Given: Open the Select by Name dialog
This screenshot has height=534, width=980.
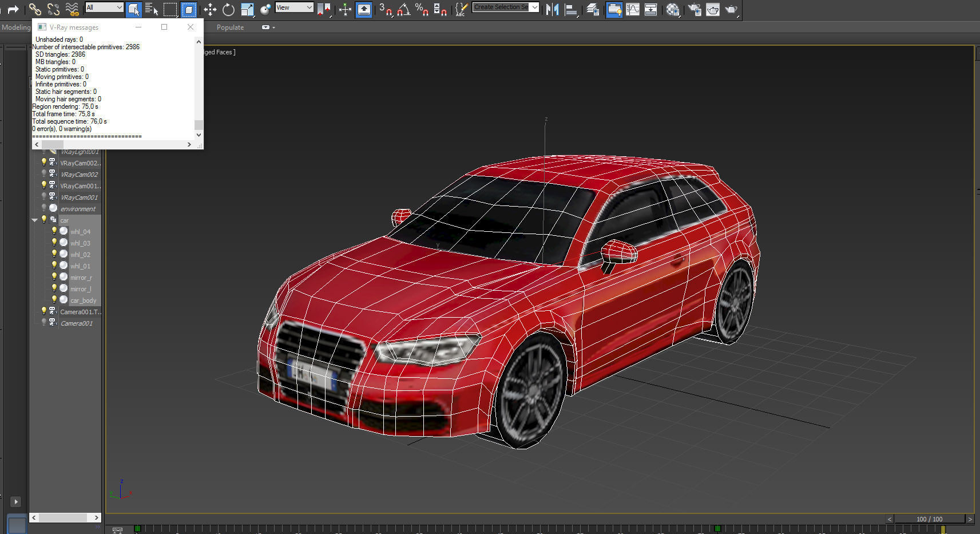Looking at the screenshot, I should [x=152, y=9].
